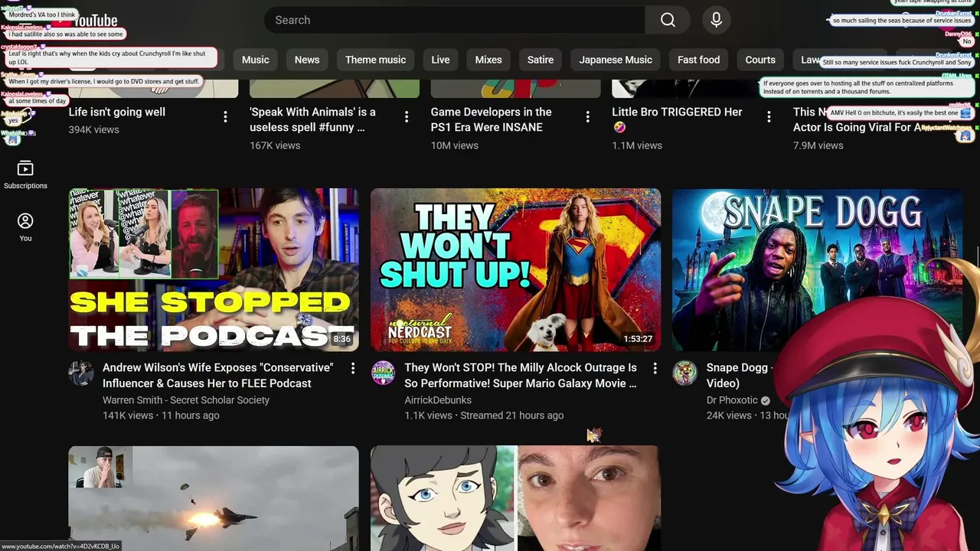Open the fighter jet explosion video thumbnail
Screen dimensions: 980x551
214,498
